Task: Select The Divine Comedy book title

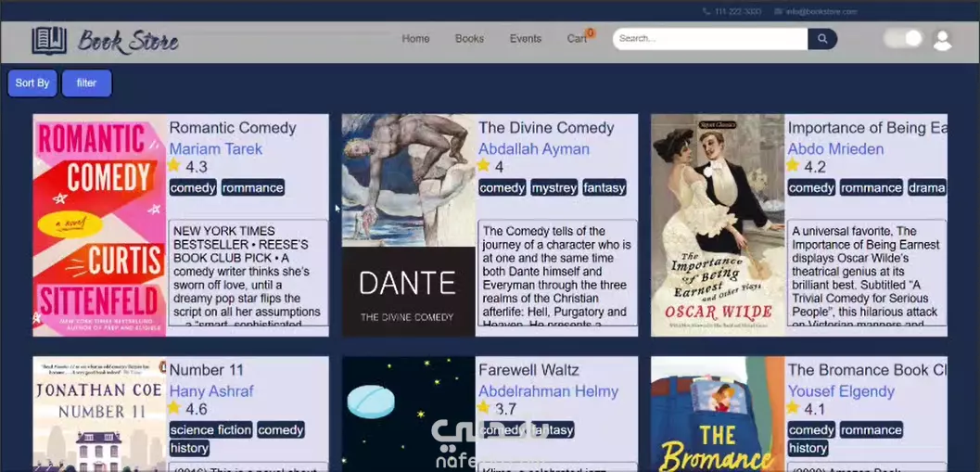Action: coord(546,128)
